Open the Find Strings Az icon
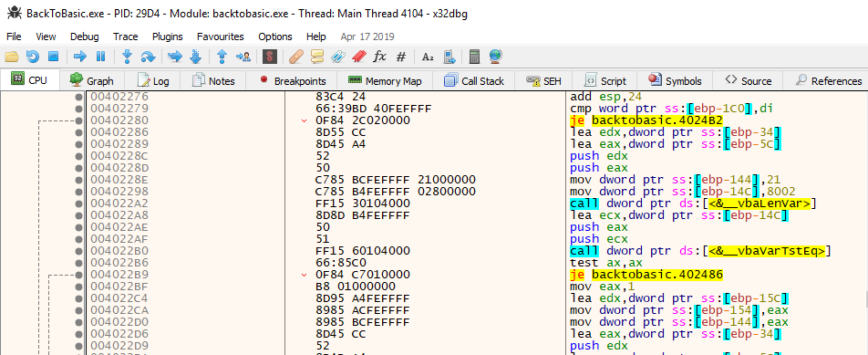 point(428,57)
